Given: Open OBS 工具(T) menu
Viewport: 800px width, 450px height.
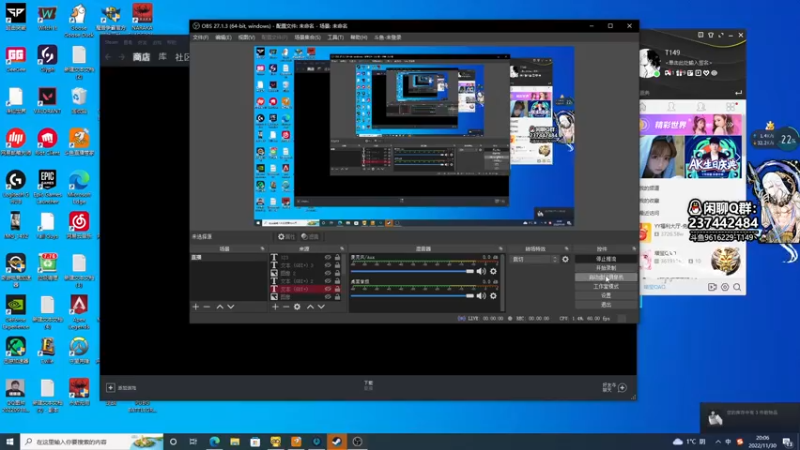Looking at the screenshot, I should tap(335, 38).
